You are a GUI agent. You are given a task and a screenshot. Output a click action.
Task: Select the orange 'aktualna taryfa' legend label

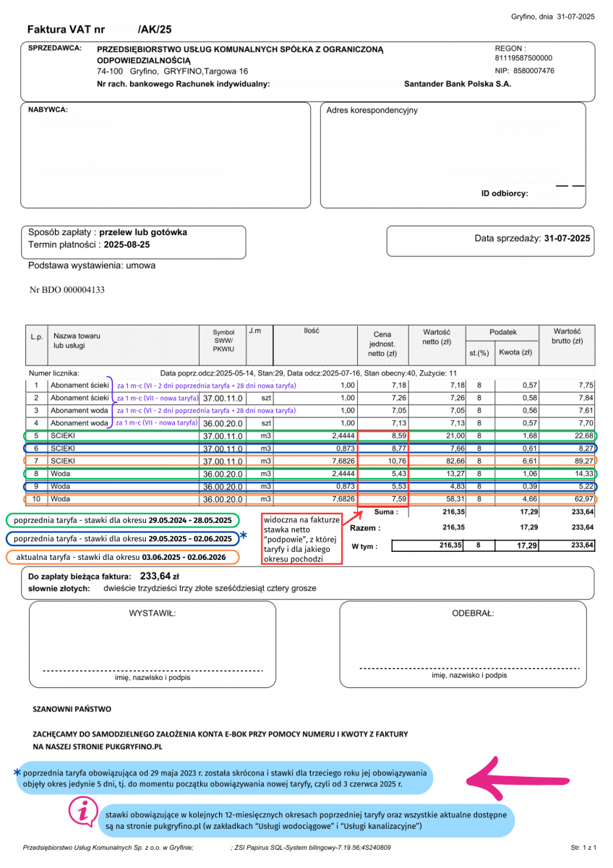click(123, 558)
